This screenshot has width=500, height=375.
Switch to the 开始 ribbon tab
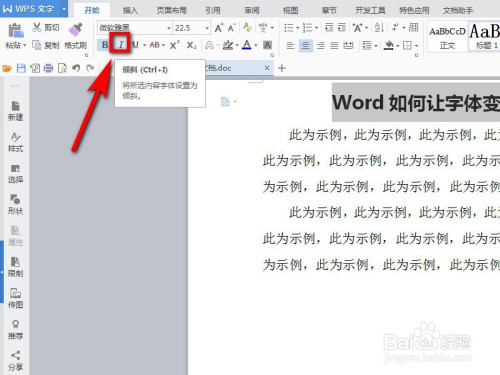[x=92, y=10]
